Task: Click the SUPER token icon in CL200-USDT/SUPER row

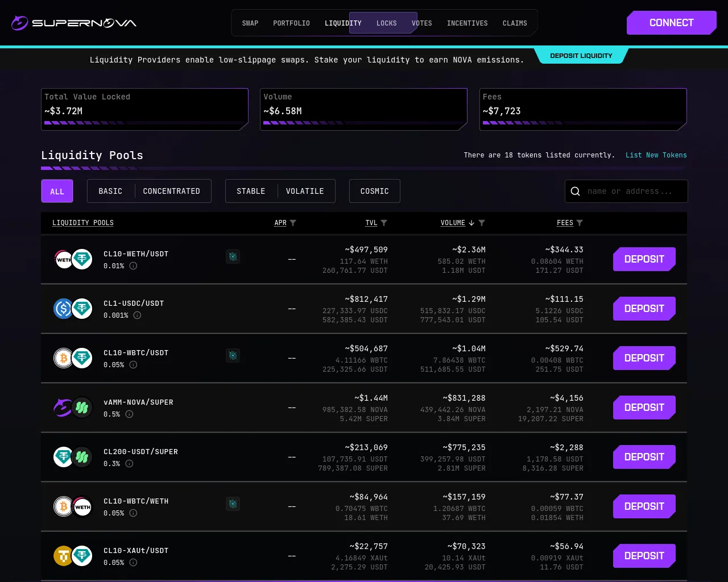Action: [x=82, y=457]
